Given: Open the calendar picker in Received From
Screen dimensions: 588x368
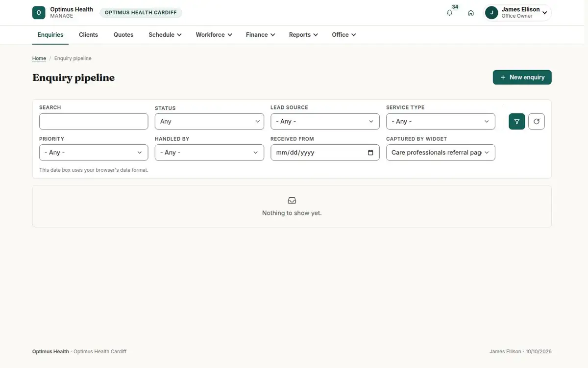Looking at the screenshot, I should [370, 153].
